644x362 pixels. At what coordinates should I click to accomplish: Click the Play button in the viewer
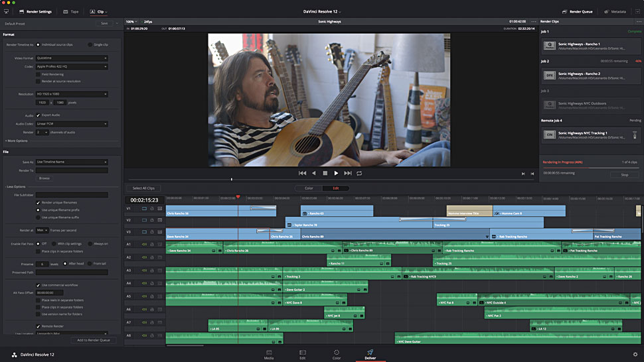[x=336, y=173]
